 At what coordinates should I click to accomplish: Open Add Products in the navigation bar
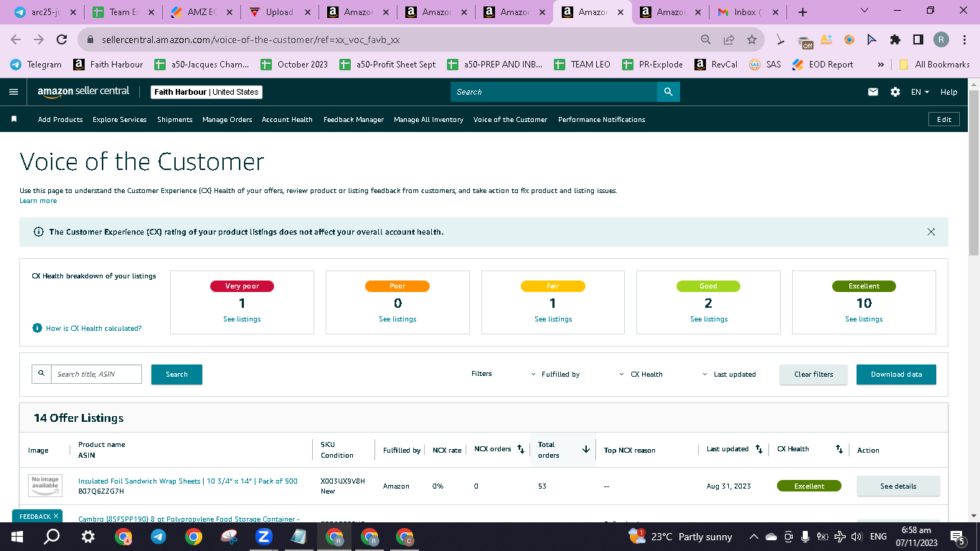point(60,120)
